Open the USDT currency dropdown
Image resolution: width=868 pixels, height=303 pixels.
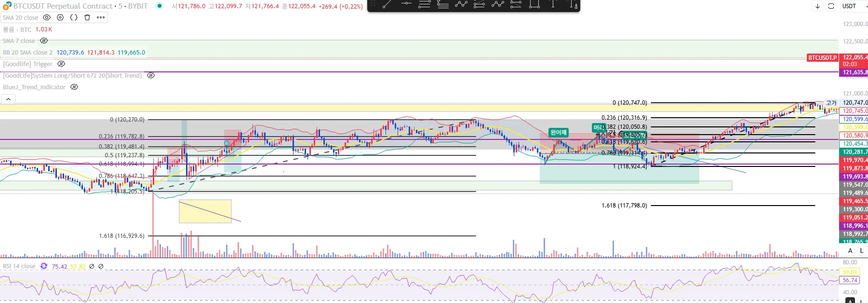(x=854, y=6)
